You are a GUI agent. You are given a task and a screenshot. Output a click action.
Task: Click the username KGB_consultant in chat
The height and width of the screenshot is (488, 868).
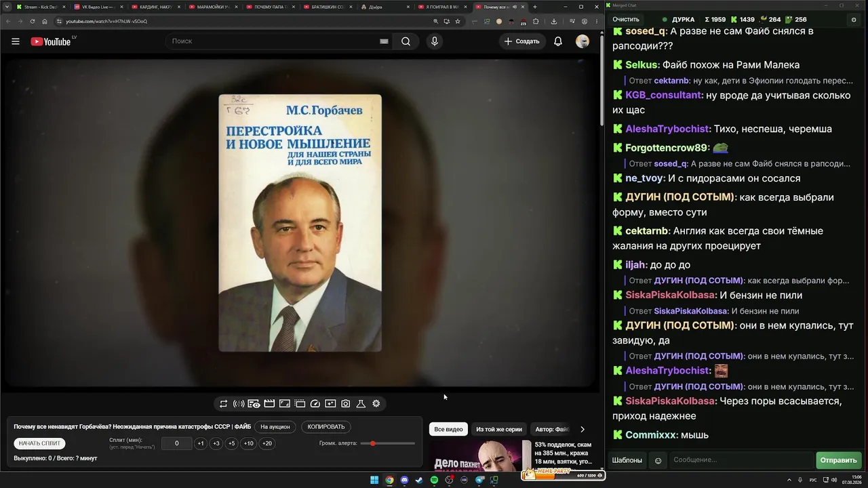(663, 96)
